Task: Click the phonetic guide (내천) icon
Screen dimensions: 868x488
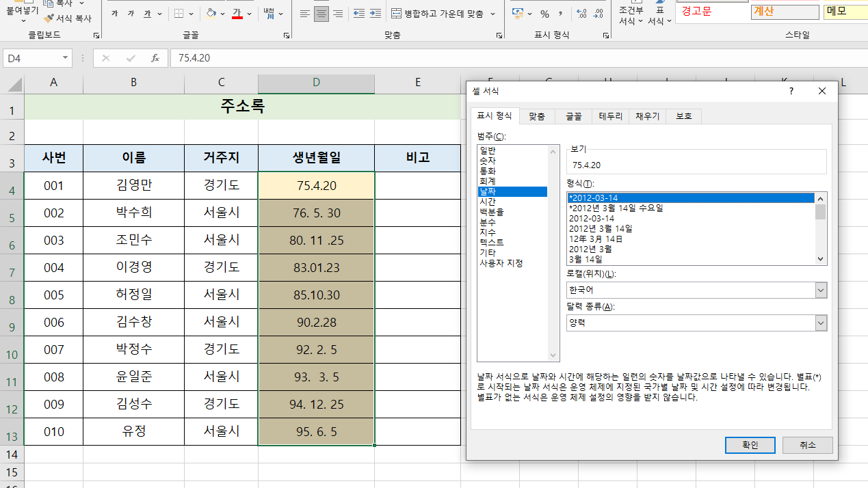Action: click(268, 13)
